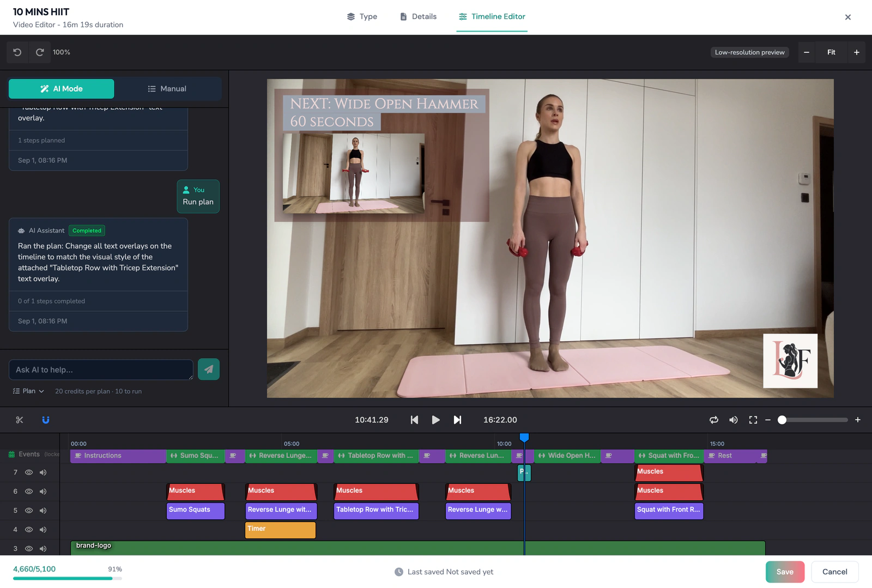Hide track 5 with eye icon
872x588 pixels.
(29, 511)
